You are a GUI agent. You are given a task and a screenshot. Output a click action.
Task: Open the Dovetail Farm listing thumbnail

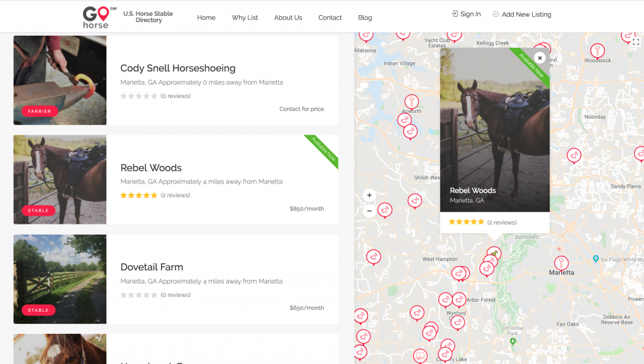click(x=60, y=279)
